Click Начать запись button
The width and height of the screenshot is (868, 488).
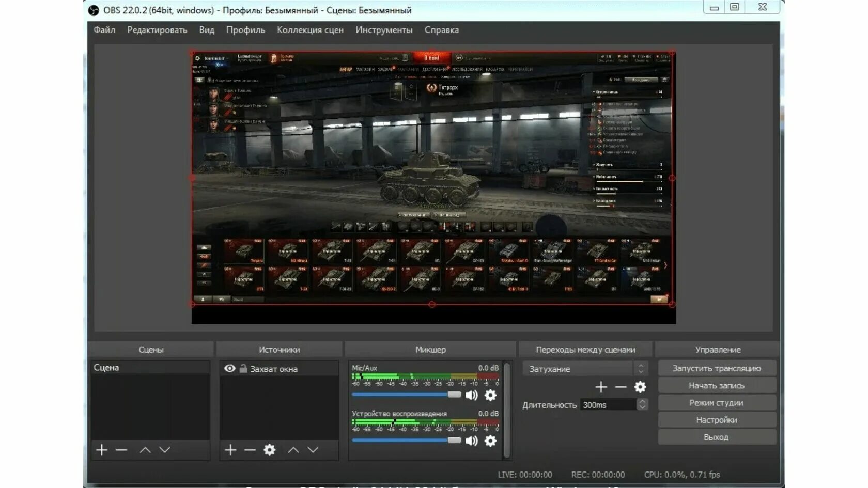click(x=717, y=385)
